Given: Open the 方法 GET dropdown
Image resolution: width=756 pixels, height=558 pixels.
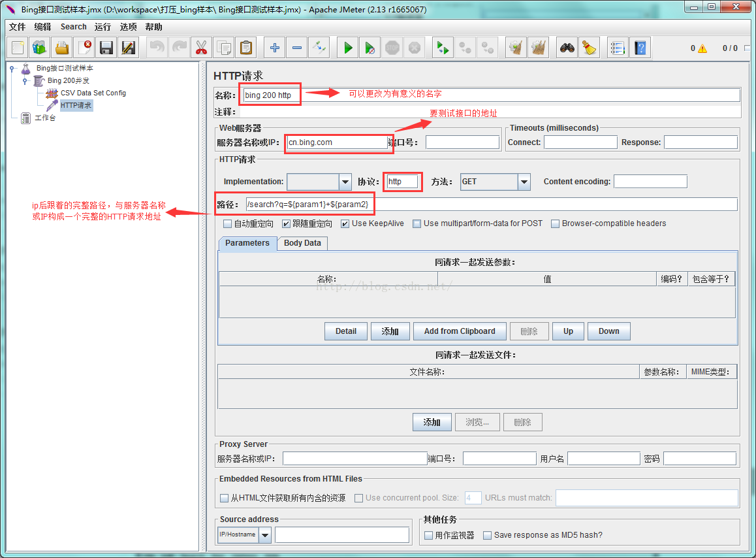Looking at the screenshot, I should [x=524, y=182].
